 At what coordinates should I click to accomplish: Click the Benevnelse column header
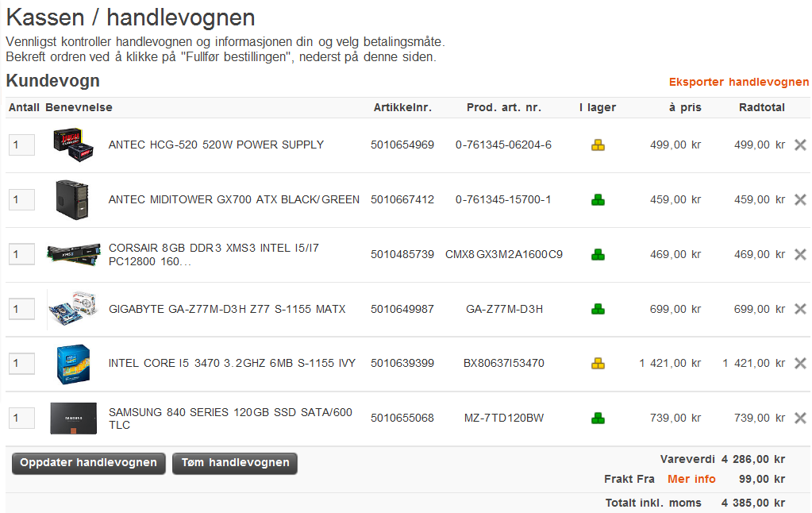[x=79, y=107]
